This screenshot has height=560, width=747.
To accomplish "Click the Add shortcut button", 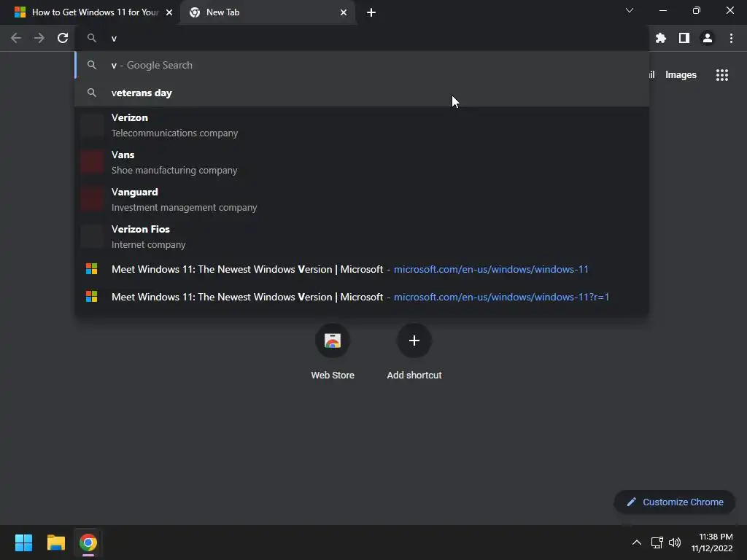I will click(414, 351).
